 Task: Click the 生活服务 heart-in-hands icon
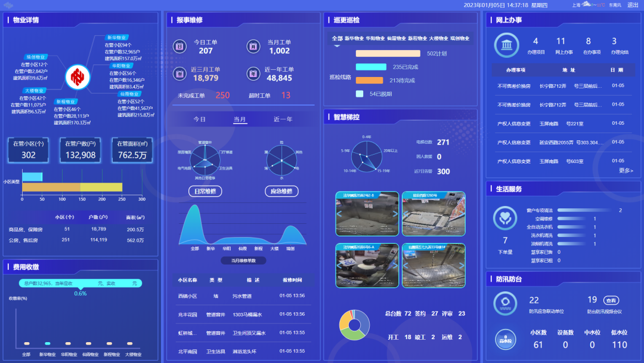click(505, 218)
